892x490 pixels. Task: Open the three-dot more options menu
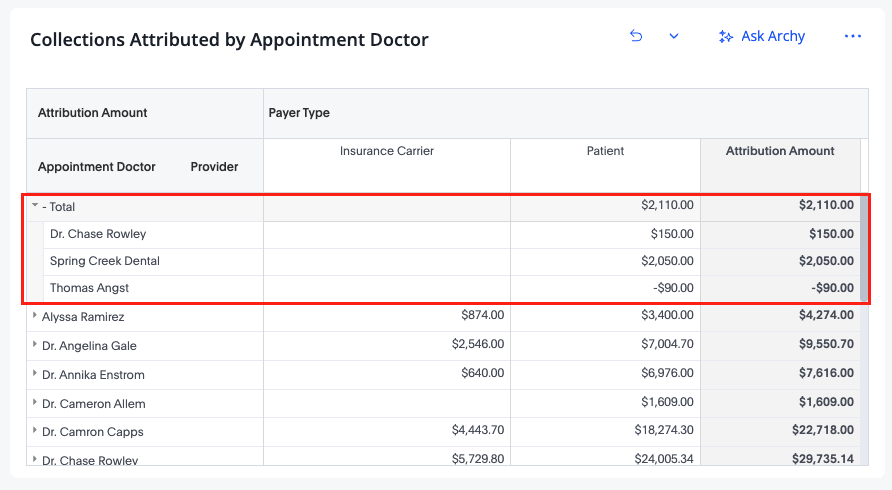click(853, 36)
